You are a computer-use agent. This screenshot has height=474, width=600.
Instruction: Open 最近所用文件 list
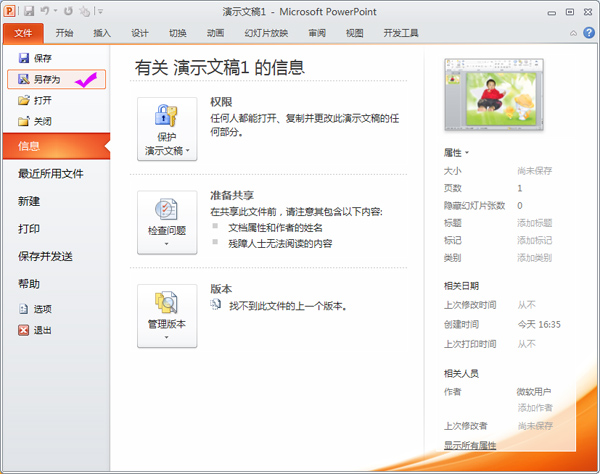[x=51, y=174]
